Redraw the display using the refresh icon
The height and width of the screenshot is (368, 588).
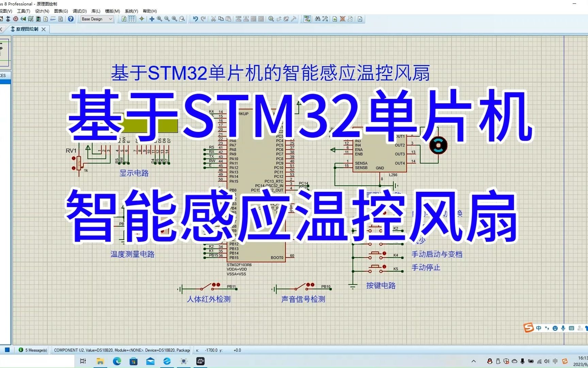click(124, 19)
